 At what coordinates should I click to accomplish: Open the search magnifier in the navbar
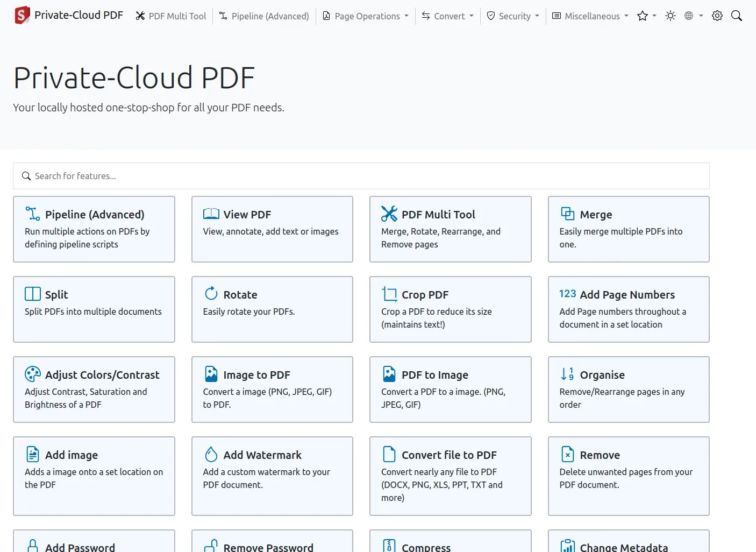[736, 16]
